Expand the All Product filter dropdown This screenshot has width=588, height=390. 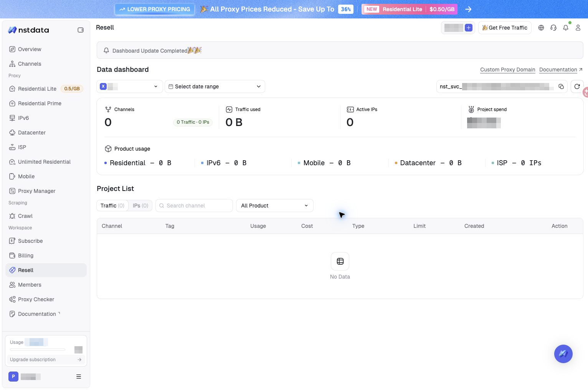275,206
